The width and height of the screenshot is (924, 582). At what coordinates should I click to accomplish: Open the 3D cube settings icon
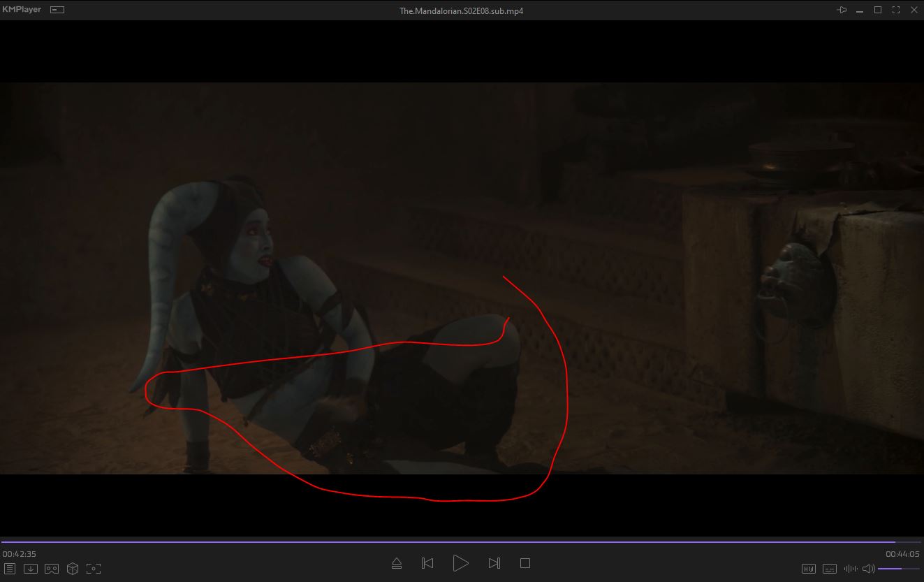72,569
